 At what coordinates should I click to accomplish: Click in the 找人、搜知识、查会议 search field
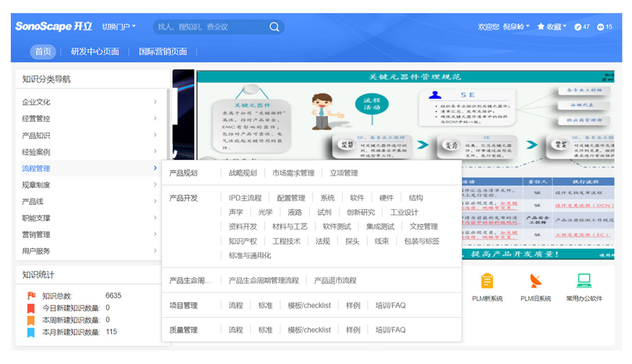point(211,27)
